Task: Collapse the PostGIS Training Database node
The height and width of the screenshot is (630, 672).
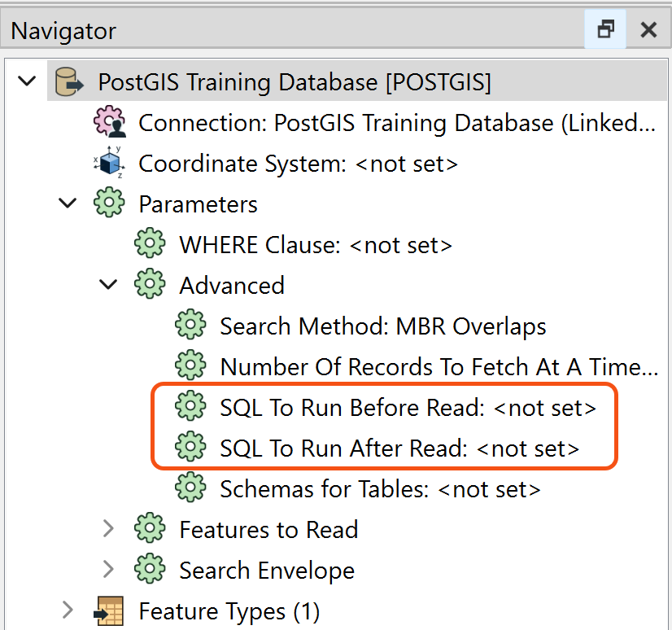Action: pos(28,82)
